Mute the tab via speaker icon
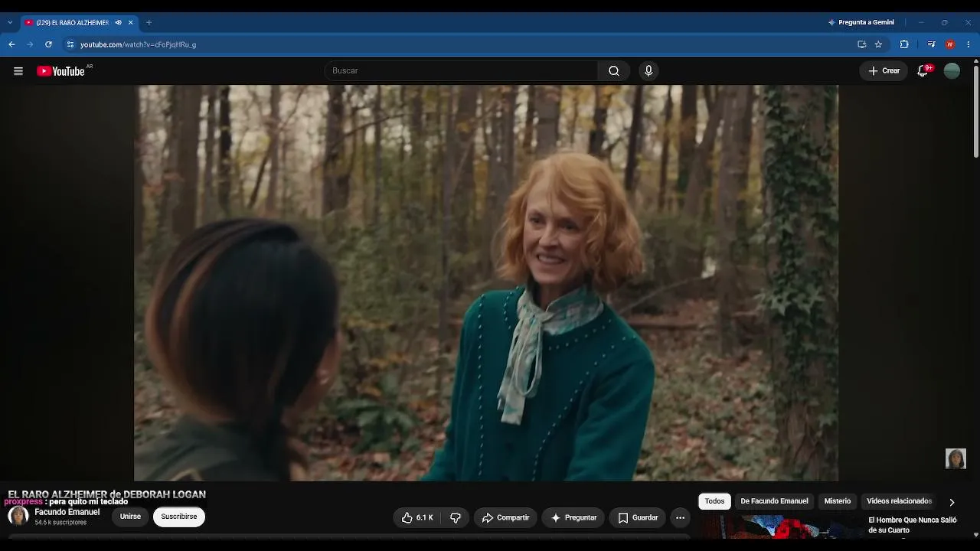The image size is (980, 551). (118, 23)
